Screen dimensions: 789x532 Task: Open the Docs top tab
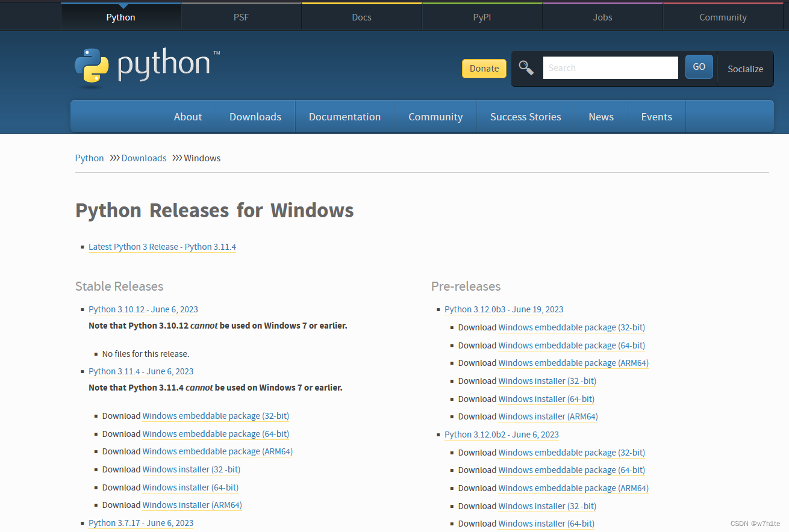pyautogui.click(x=361, y=17)
